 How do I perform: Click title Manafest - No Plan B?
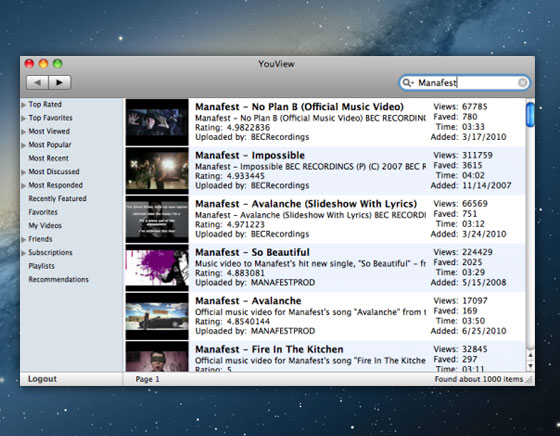[x=299, y=107]
